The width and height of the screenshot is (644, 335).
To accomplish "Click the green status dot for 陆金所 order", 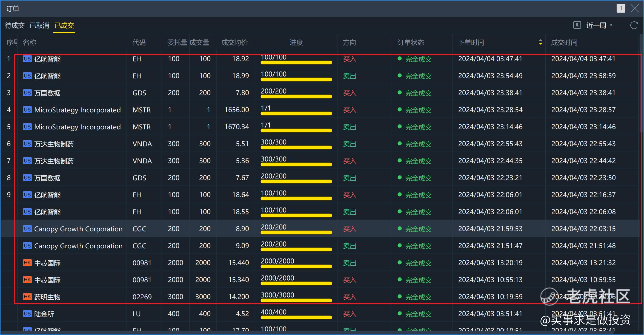I will pyautogui.click(x=399, y=313).
